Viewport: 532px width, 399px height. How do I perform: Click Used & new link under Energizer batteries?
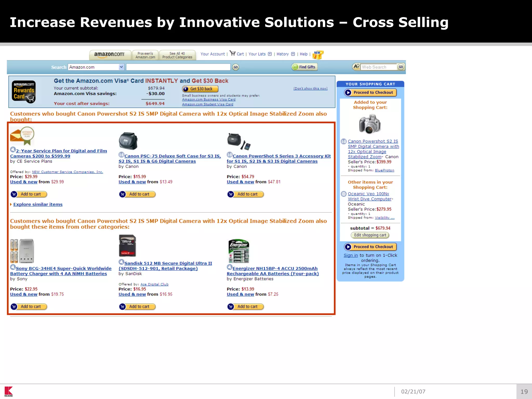240,294
